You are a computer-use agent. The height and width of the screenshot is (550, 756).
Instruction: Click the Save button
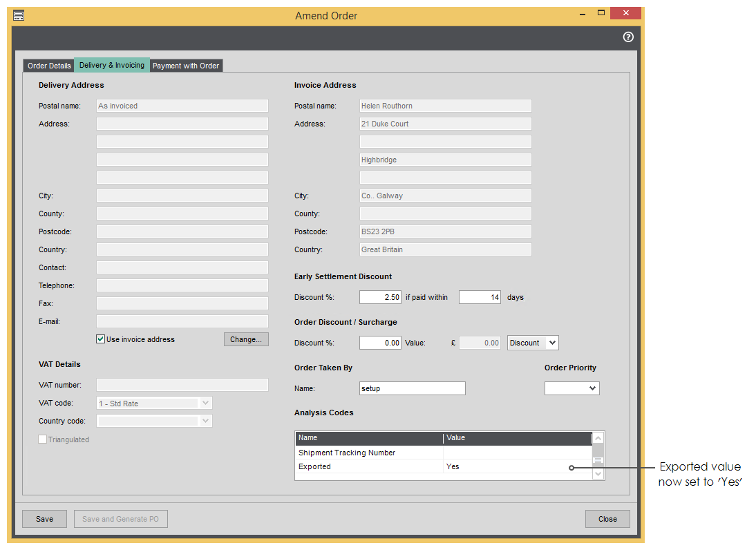point(44,519)
